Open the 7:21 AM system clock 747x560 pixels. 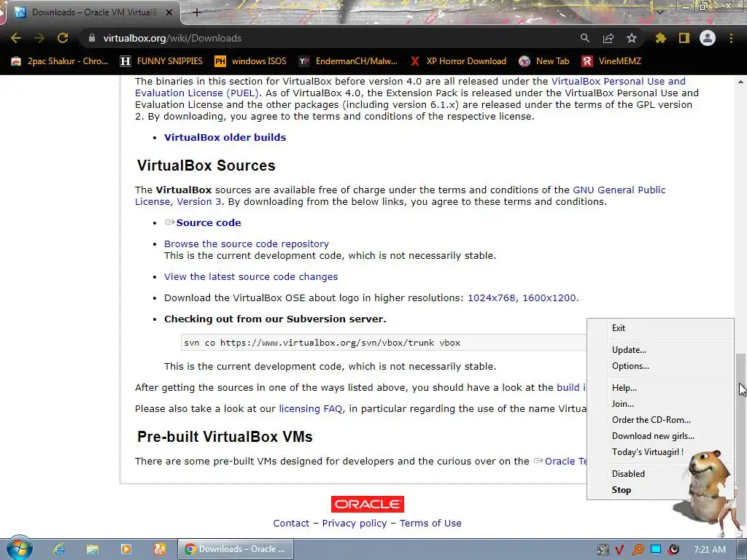(x=710, y=550)
